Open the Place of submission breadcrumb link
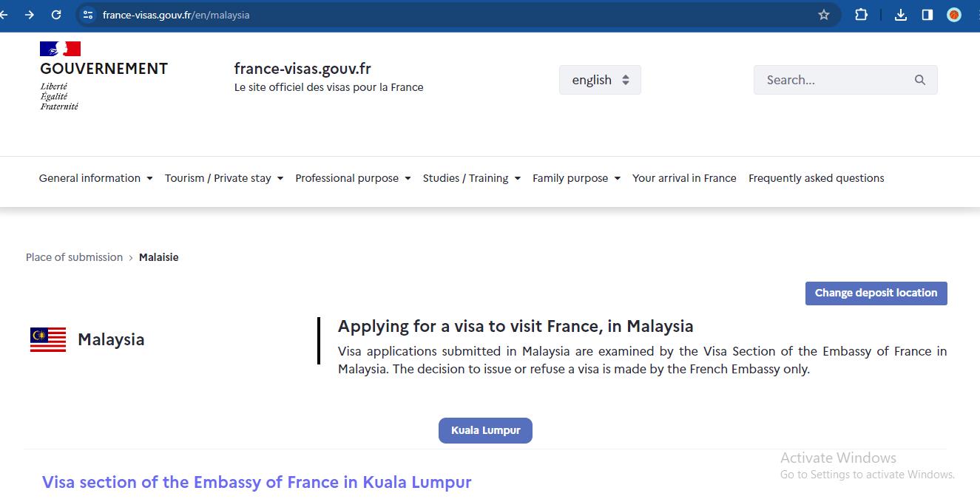980x499 pixels. tap(74, 257)
